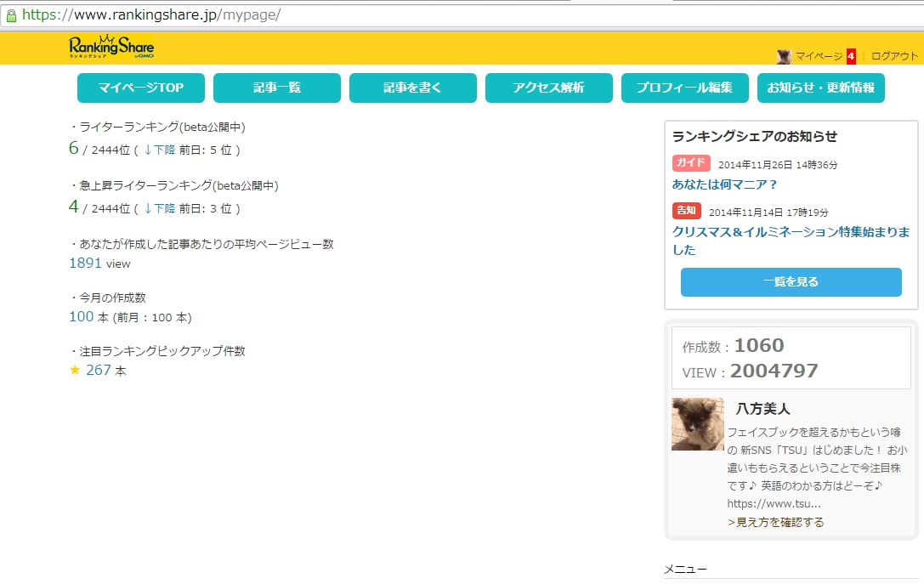Click the profile description text about TSU
Screen dimensions: 924x584
click(x=817, y=468)
